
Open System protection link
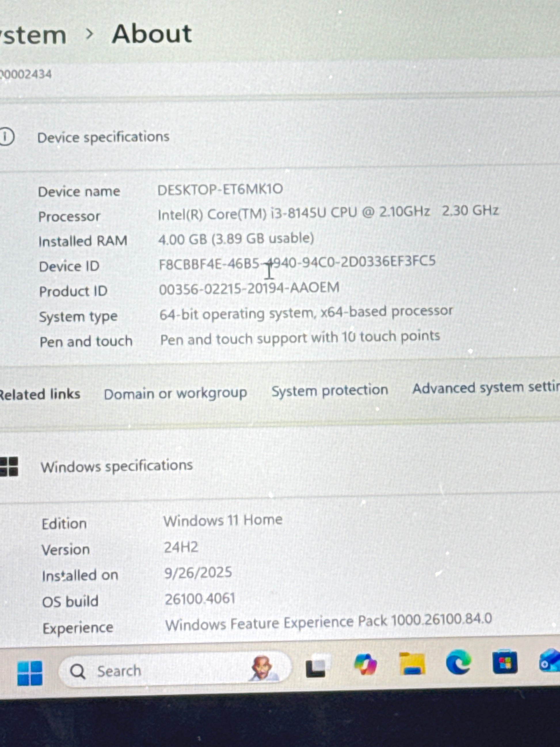(329, 391)
